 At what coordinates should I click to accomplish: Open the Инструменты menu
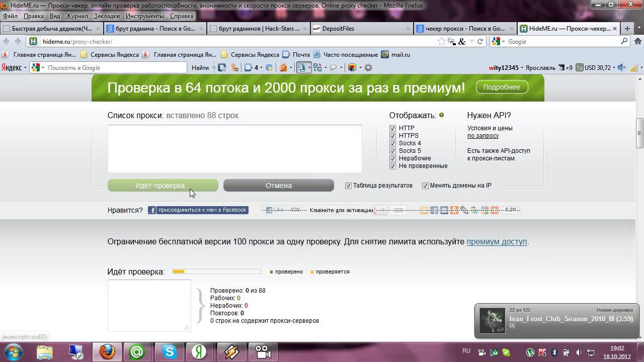(x=145, y=16)
